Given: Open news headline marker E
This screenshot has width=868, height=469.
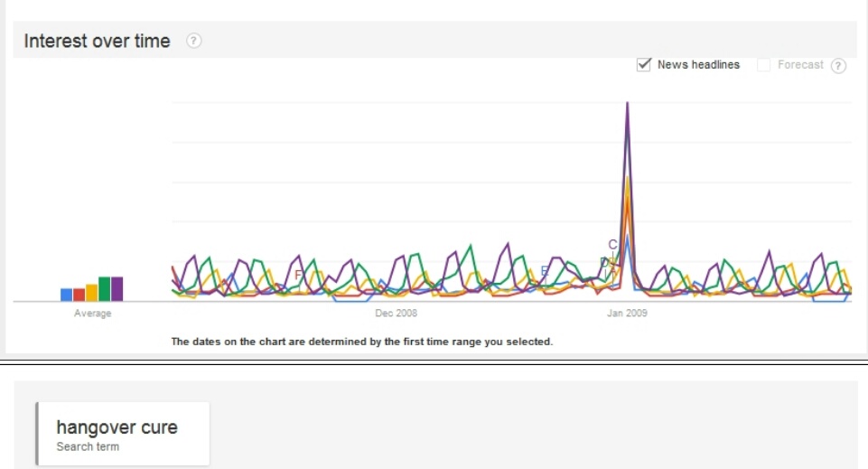Looking at the screenshot, I should tap(544, 271).
